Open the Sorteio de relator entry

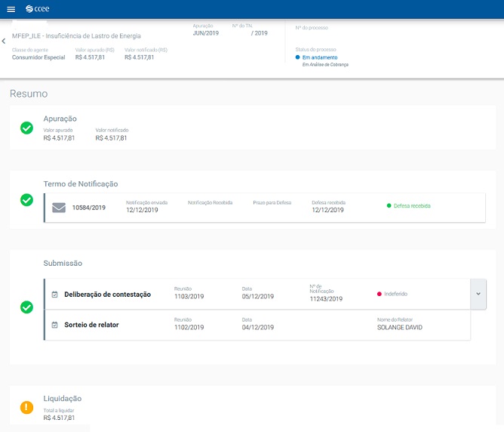91,326
